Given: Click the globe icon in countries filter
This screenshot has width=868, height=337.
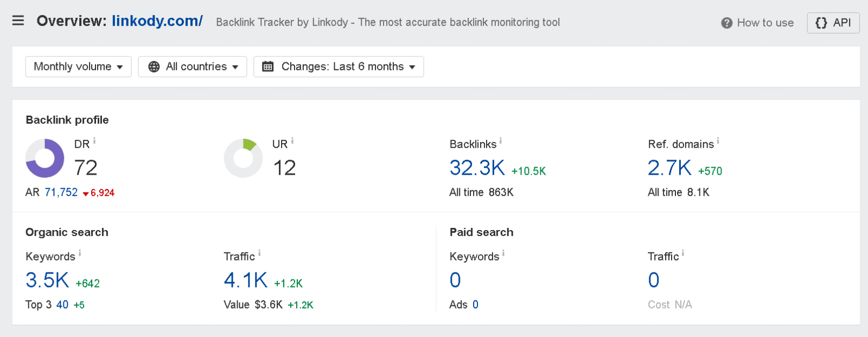Looking at the screenshot, I should [x=154, y=67].
